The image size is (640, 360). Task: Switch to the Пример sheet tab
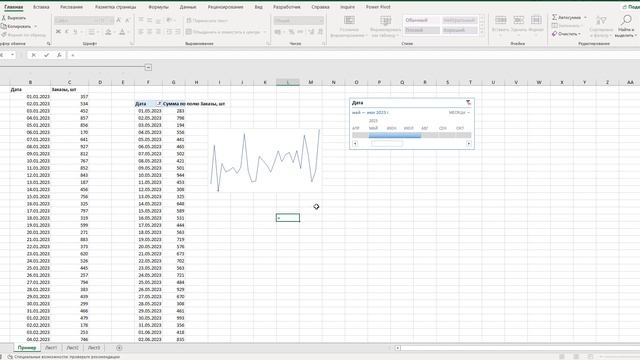27,348
